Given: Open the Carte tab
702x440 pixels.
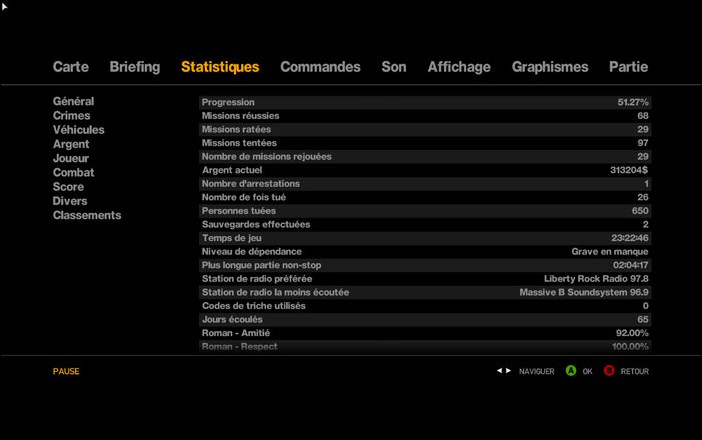Looking at the screenshot, I should 71,67.
